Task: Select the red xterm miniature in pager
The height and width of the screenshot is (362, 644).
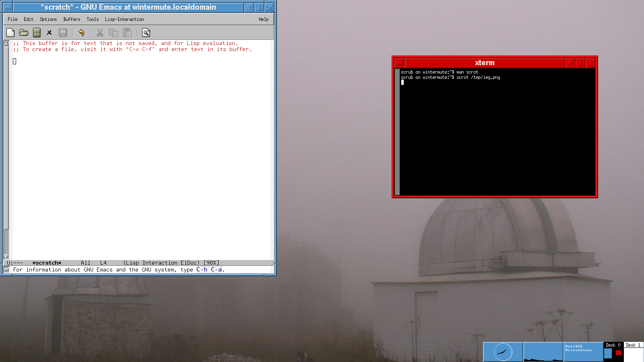Action: [x=619, y=353]
